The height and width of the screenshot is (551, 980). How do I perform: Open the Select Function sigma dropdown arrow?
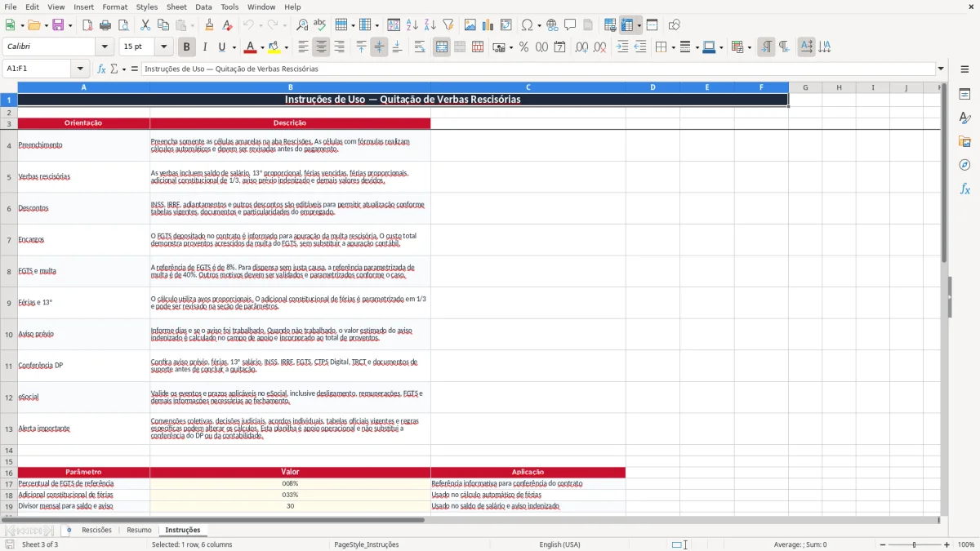124,69
